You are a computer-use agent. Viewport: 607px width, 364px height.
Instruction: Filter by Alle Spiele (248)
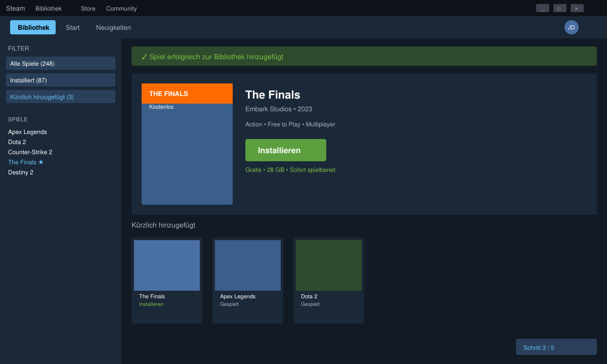click(x=61, y=63)
